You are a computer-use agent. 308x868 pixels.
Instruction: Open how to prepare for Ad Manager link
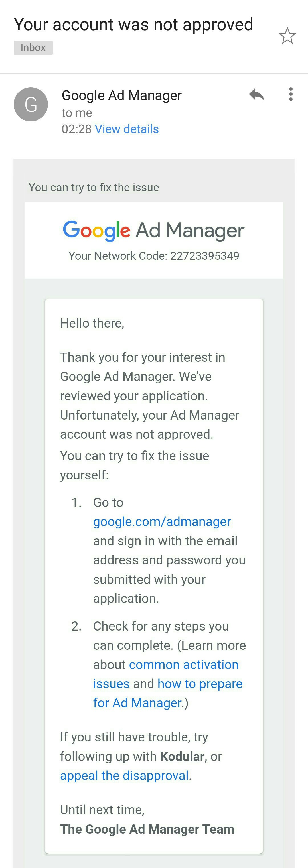[168, 694]
